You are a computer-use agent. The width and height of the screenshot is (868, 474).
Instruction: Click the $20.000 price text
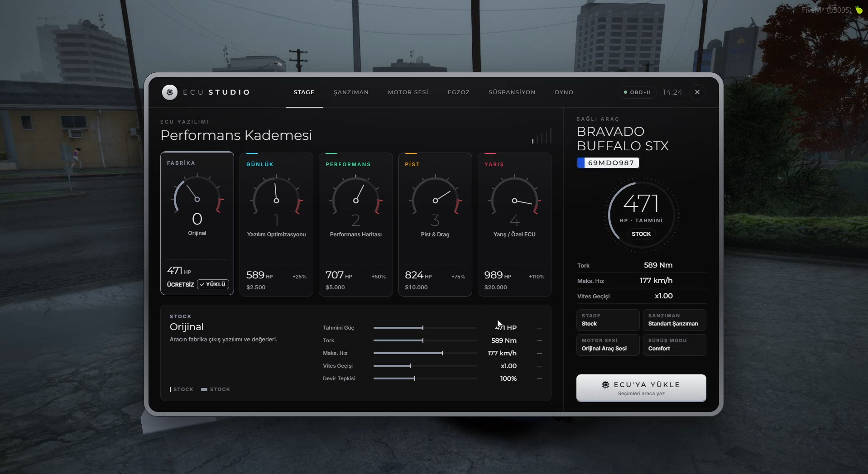tap(495, 287)
